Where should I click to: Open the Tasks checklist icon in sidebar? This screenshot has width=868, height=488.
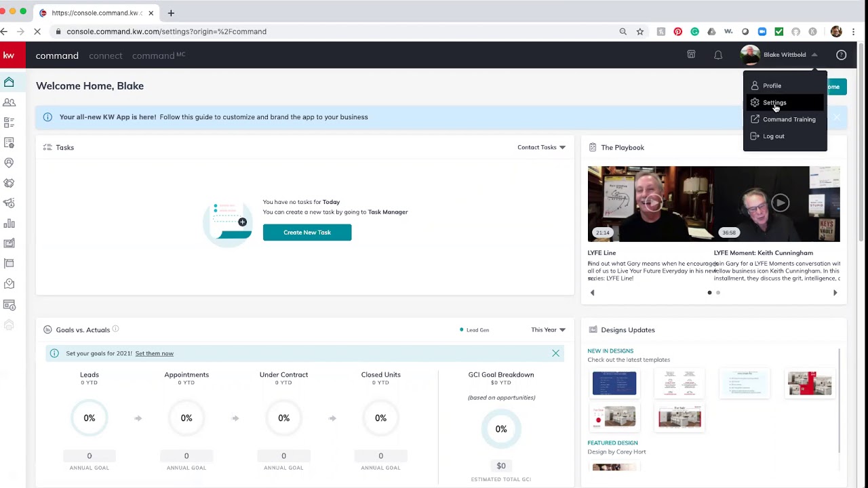click(9, 123)
